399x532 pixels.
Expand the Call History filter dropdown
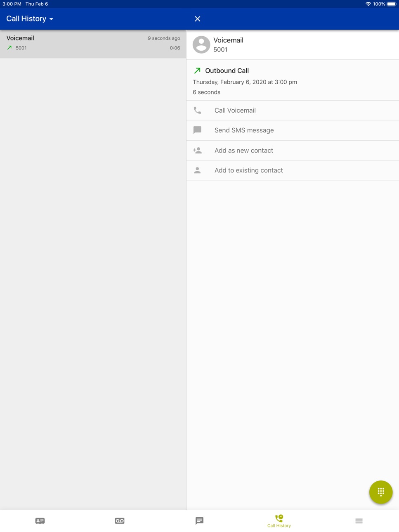click(x=30, y=19)
